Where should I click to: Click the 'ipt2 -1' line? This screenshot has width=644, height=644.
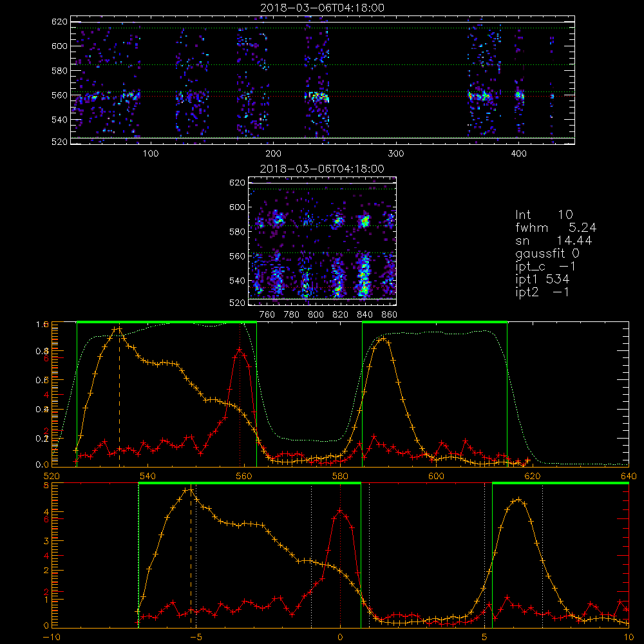pyautogui.click(x=542, y=292)
